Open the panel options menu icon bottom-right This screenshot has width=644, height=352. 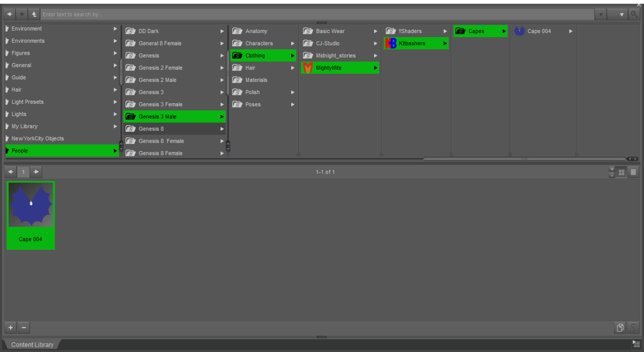[x=636, y=344]
